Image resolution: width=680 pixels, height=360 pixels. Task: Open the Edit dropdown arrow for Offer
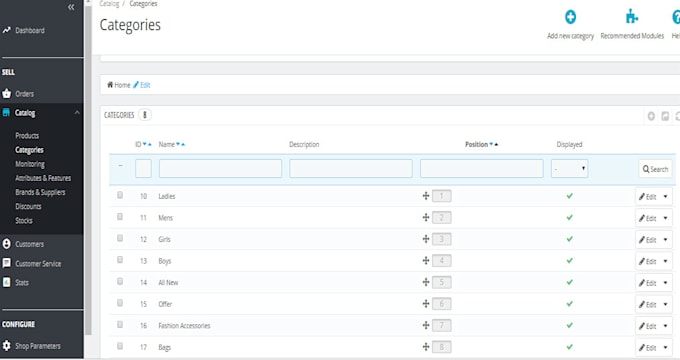[665, 304]
